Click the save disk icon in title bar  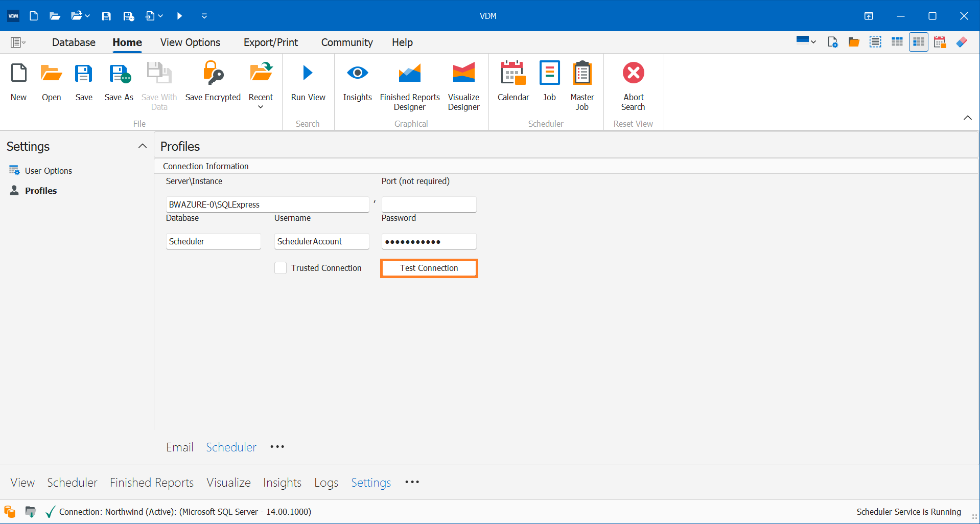[106, 16]
